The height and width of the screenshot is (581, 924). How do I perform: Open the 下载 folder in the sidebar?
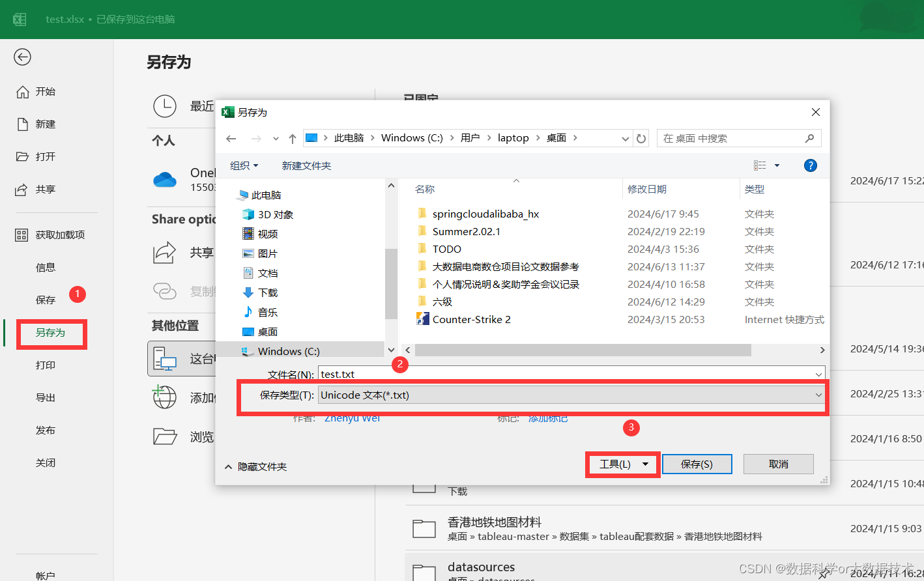pos(268,292)
